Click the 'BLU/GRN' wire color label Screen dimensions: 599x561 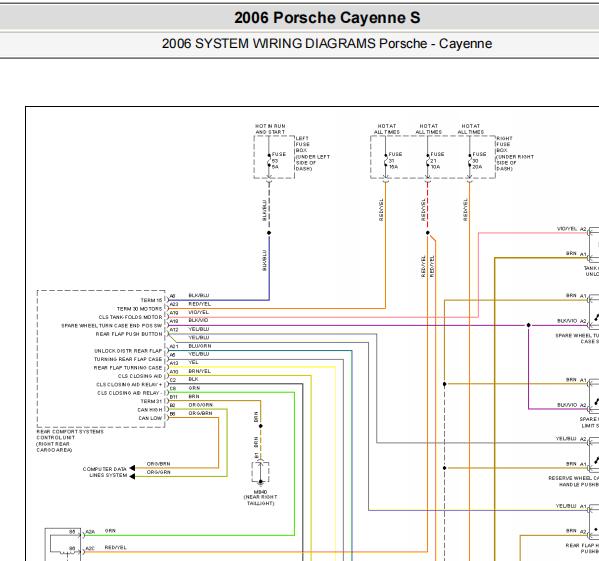(x=199, y=346)
